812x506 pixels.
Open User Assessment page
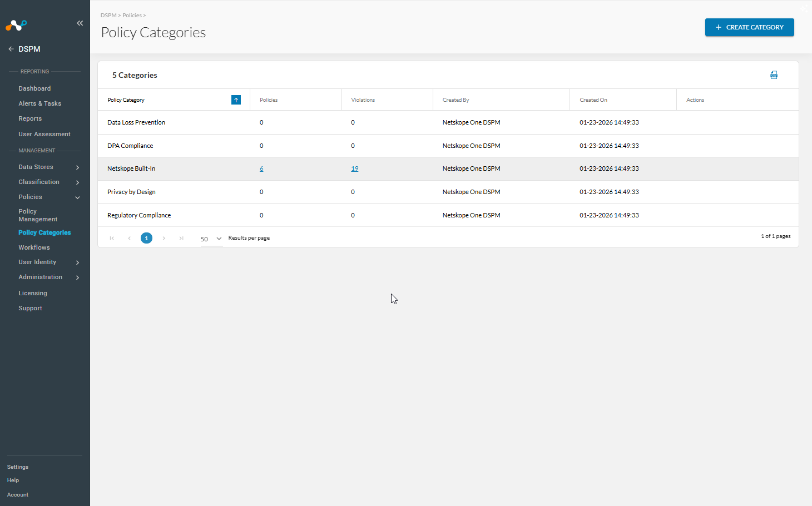click(x=44, y=134)
